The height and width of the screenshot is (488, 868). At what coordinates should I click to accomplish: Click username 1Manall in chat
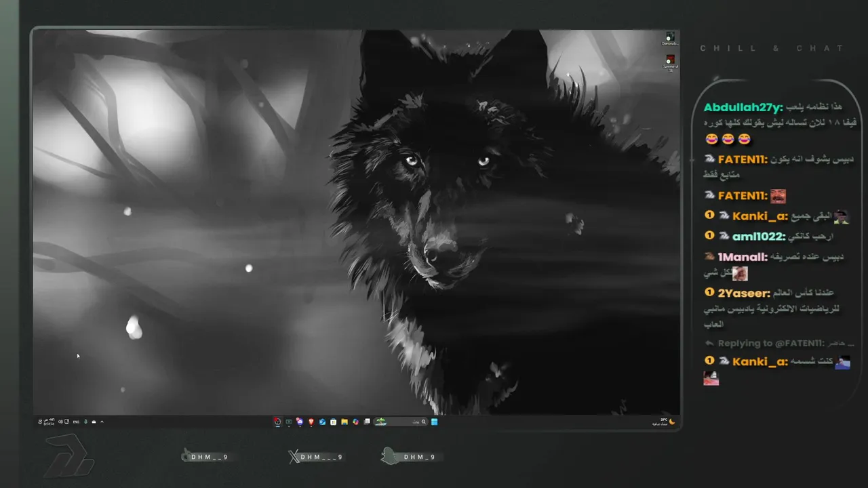coord(743,257)
